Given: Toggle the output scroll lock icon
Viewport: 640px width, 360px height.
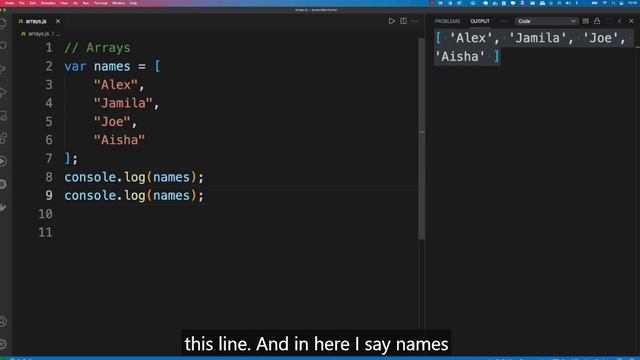Looking at the screenshot, I should (597, 21).
